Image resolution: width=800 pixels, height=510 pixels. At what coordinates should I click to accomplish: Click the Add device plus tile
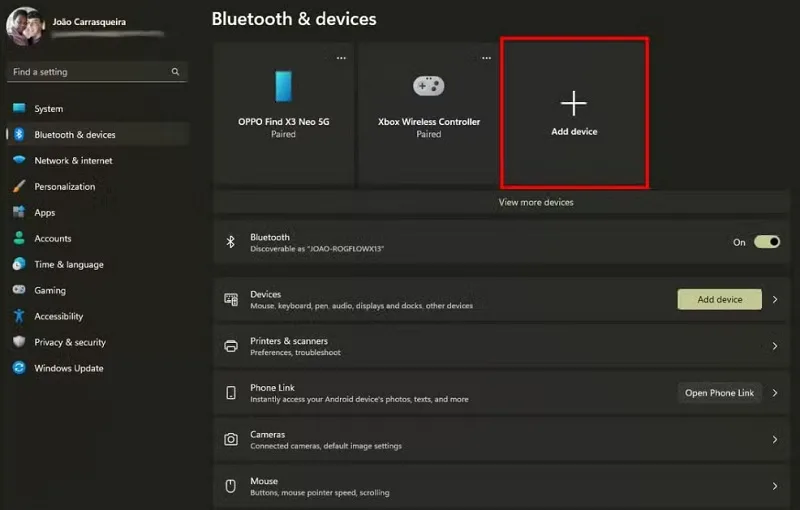[x=574, y=113]
